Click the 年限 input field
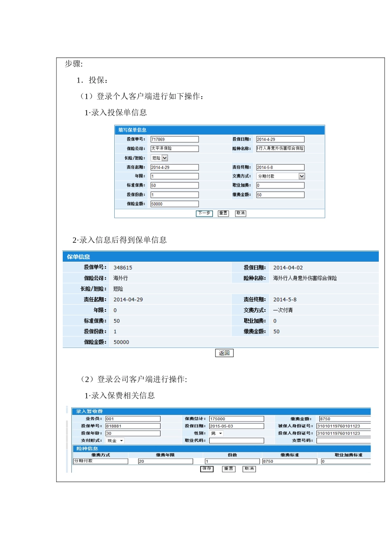 pyautogui.click(x=175, y=176)
